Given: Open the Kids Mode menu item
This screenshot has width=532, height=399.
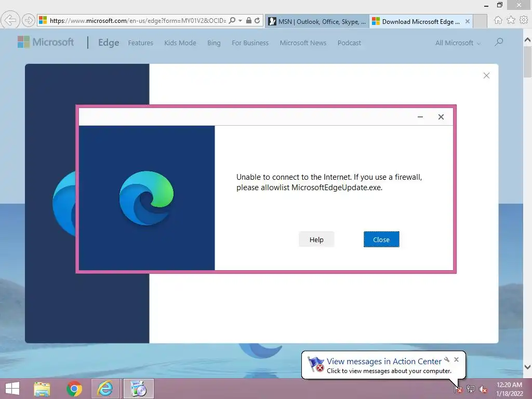Looking at the screenshot, I should (180, 43).
